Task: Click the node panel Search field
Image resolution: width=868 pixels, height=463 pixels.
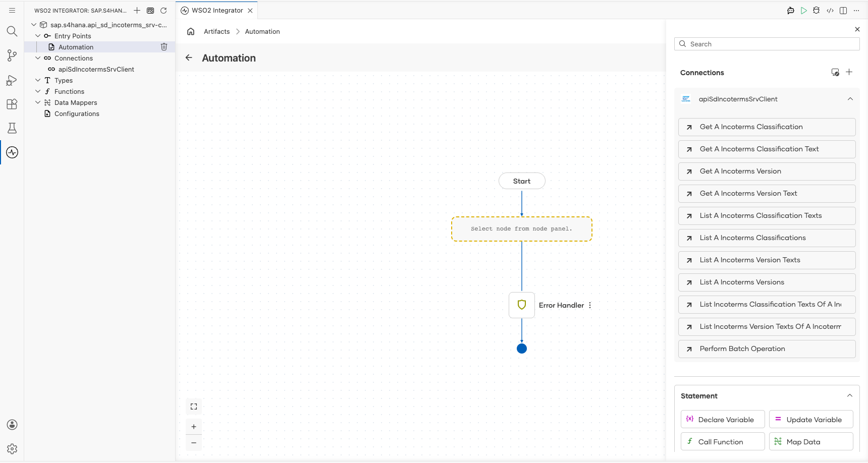Action: [767, 44]
